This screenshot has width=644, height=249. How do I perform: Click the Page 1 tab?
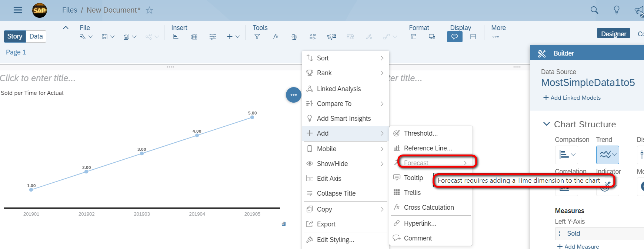pos(16,52)
